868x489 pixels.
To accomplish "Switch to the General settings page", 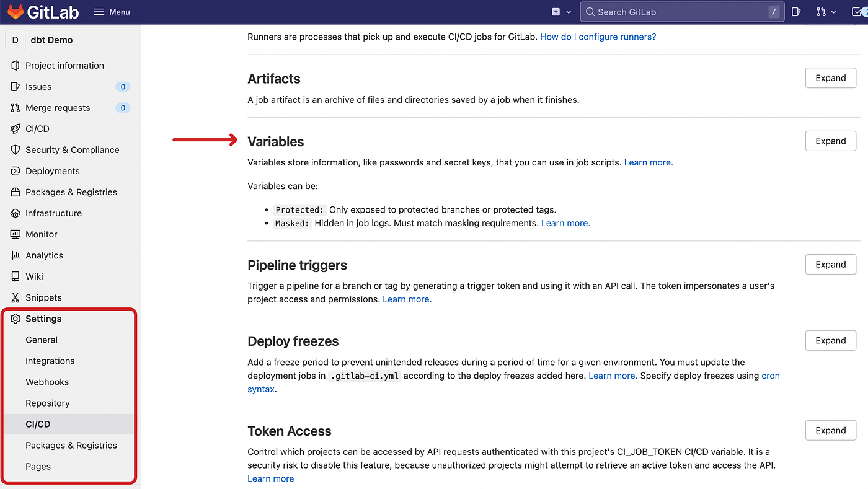I will point(42,340).
